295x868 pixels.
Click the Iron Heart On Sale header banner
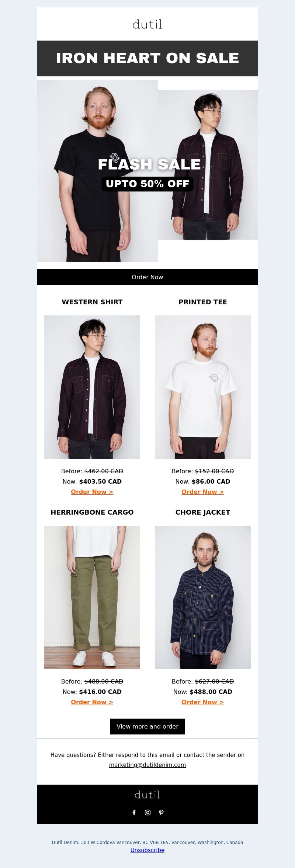pos(147,58)
